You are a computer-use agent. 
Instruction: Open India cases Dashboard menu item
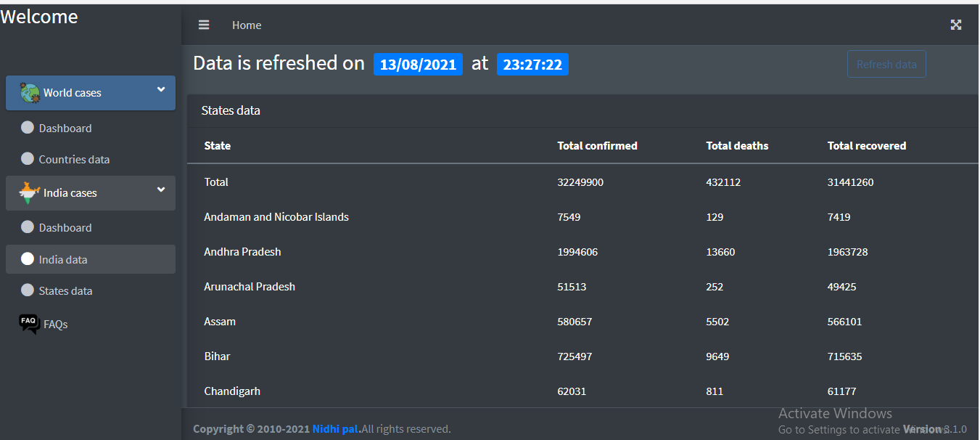pos(65,228)
